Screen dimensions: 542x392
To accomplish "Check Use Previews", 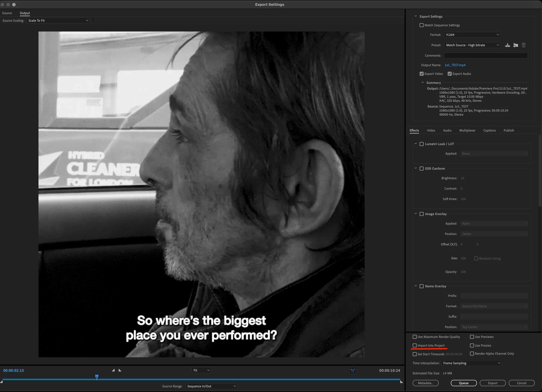I will tap(472, 337).
